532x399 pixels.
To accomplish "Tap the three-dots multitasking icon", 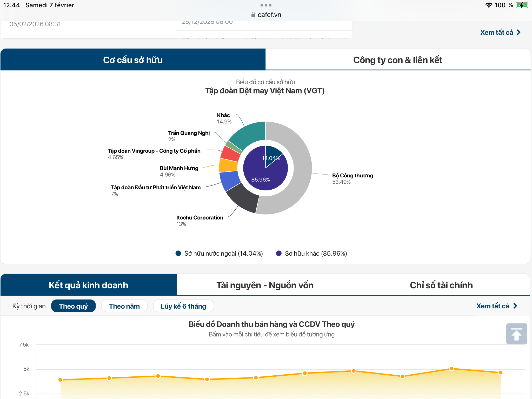I will (266, 5).
